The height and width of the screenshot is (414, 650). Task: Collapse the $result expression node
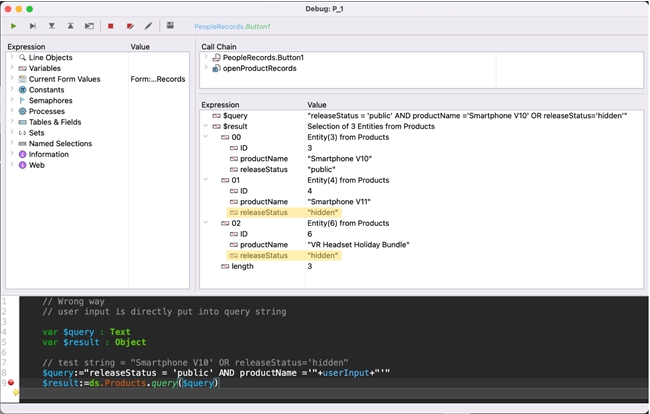point(205,126)
